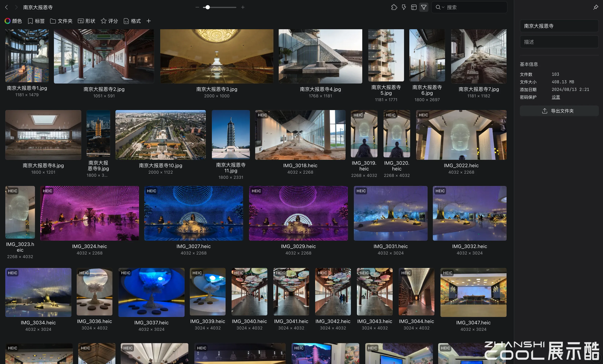Select thumbnail IMG_3037.heic

click(152, 292)
